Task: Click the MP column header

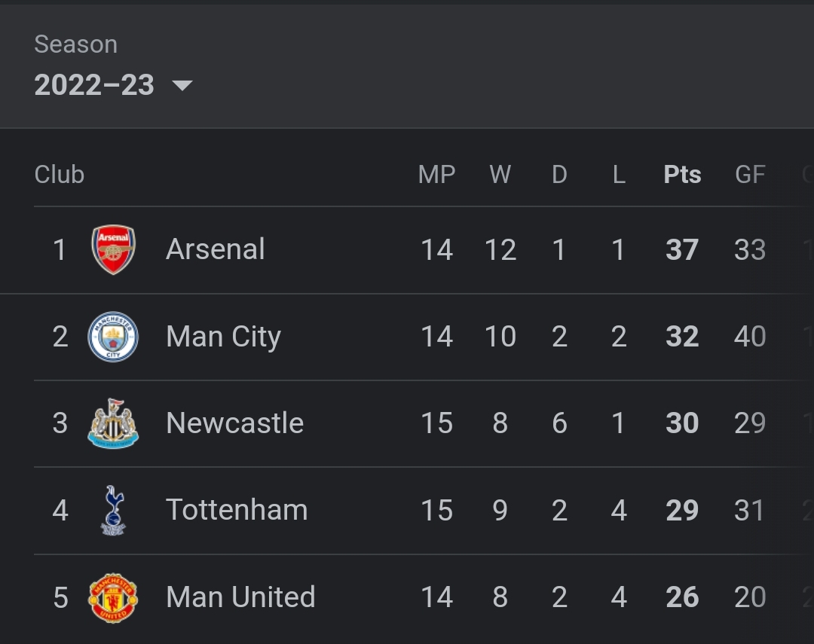Action: coord(436,174)
